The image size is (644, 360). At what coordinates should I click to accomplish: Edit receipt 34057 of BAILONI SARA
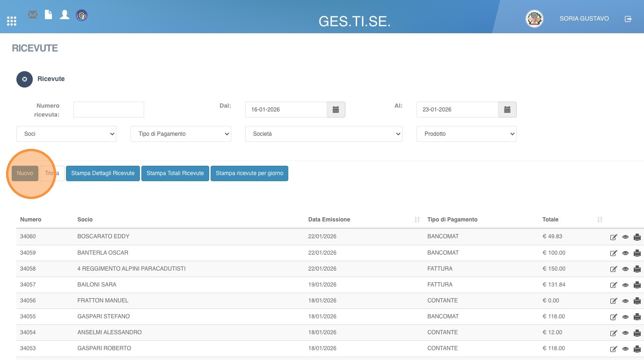click(x=614, y=285)
